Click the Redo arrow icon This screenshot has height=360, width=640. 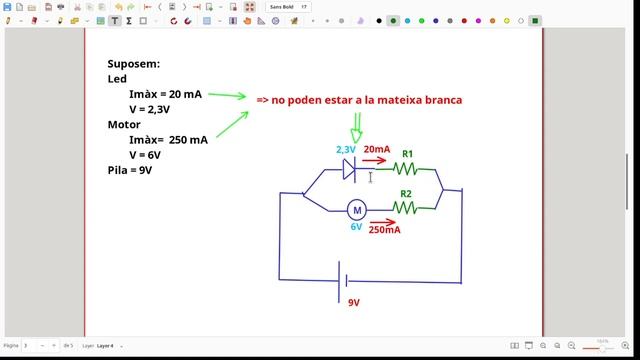(x=131, y=7)
